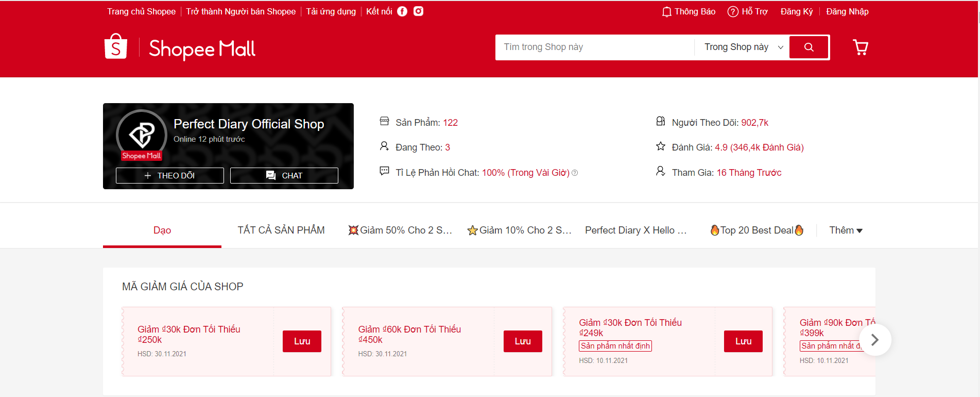Start a CHAT with the shop
The image size is (980, 397).
tap(284, 175)
